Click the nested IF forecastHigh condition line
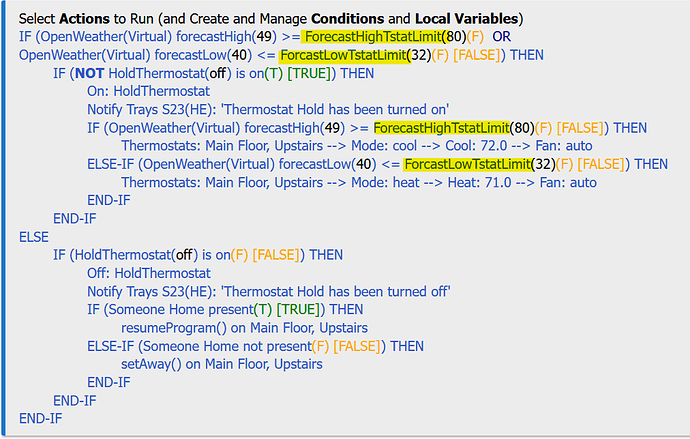690x439 pixels. (367, 128)
